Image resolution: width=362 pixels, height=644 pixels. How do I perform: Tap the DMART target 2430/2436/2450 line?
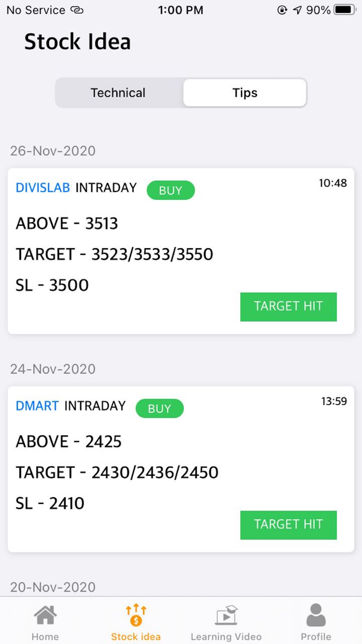point(117,472)
